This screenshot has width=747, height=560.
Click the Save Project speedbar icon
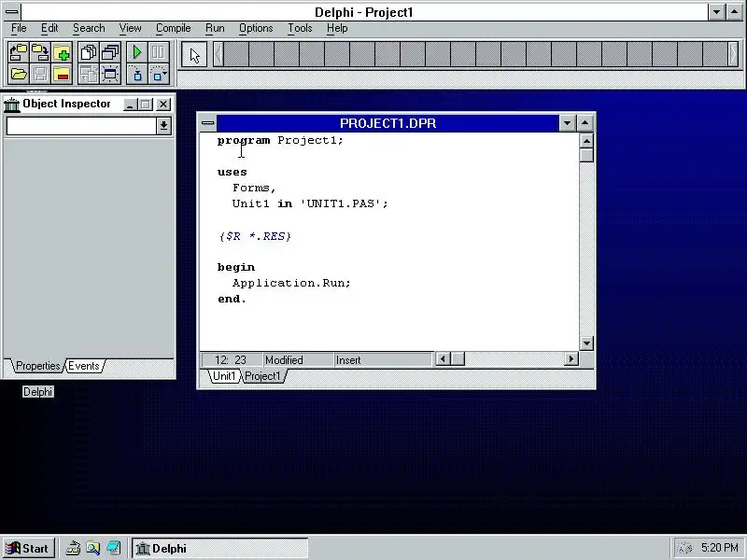[40, 52]
